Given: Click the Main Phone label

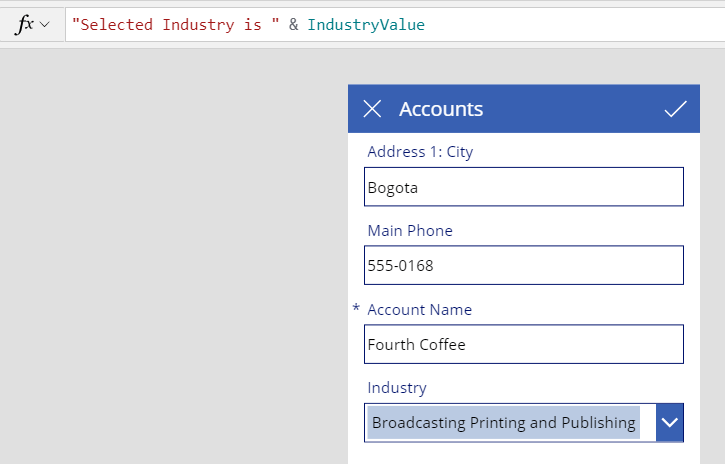Looking at the screenshot, I should (x=410, y=231).
